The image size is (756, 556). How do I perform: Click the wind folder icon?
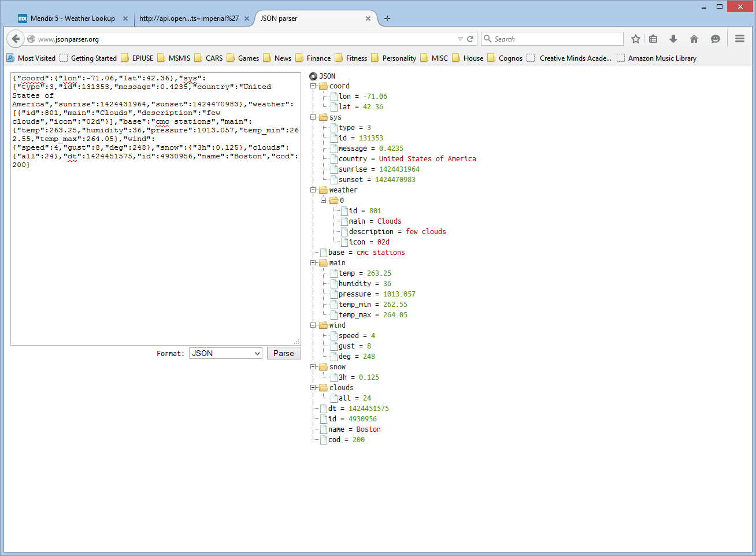coord(324,325)
